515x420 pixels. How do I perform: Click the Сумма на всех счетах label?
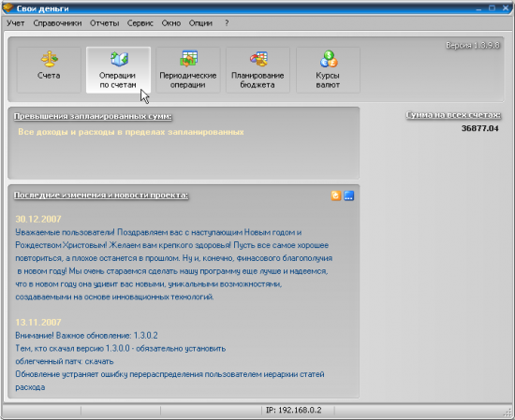click(x=453, y=115)
